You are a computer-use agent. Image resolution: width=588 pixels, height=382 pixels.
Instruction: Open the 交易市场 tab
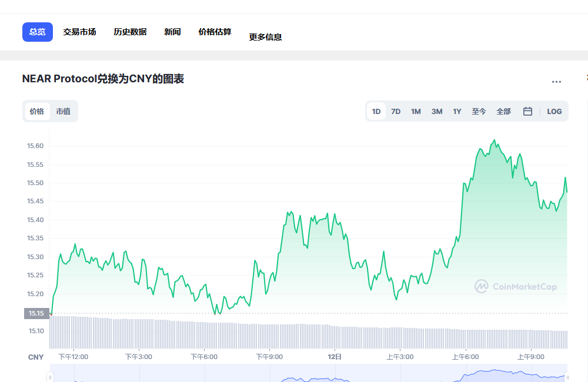coord(79,32)
